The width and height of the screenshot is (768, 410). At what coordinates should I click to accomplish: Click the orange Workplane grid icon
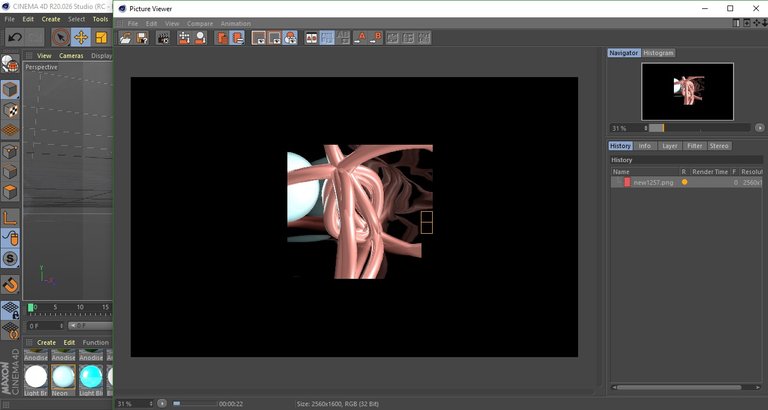(x=10, y=130)
